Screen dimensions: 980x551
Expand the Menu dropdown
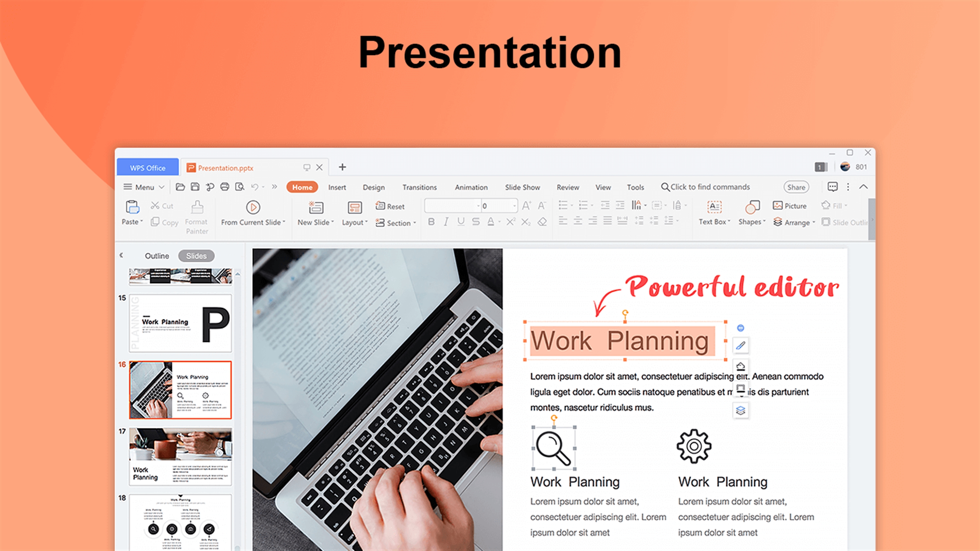[144, 187]
